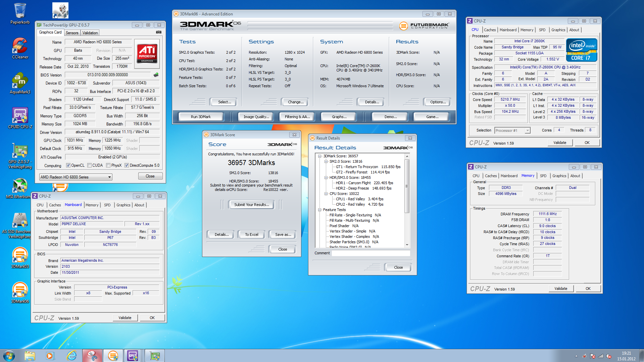This screenshot has height=362, width=644.
Task: Click the Result Details scrollbar thumb
Action: click(x=407, y=186)
